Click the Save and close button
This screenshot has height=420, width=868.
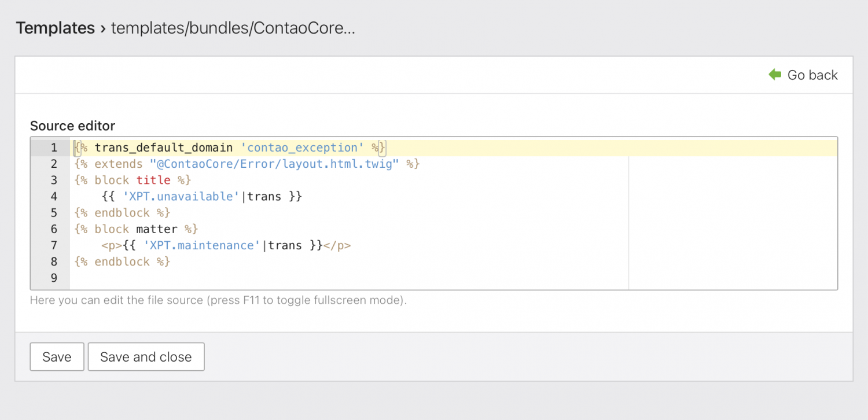coord(146,357)
